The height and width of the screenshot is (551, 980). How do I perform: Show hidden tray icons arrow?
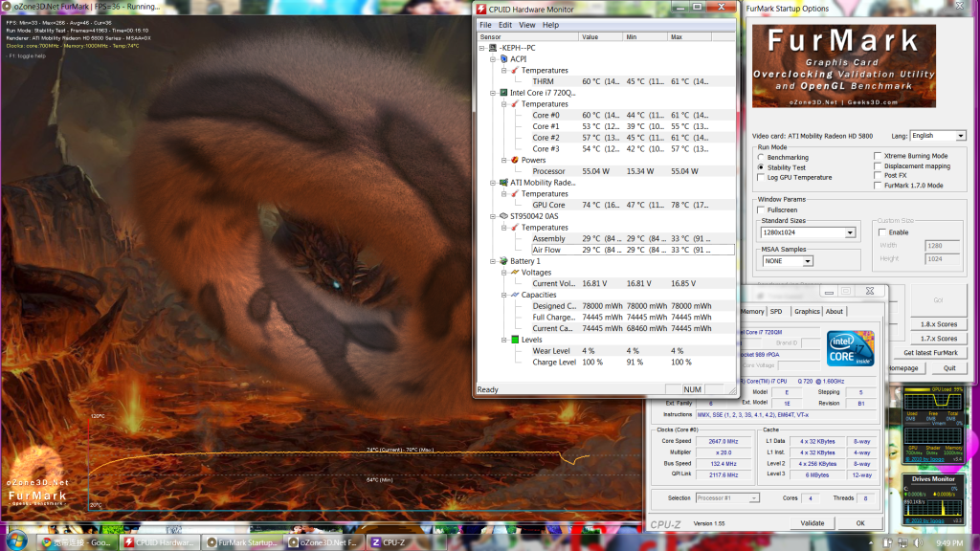(x=871, y=543)
